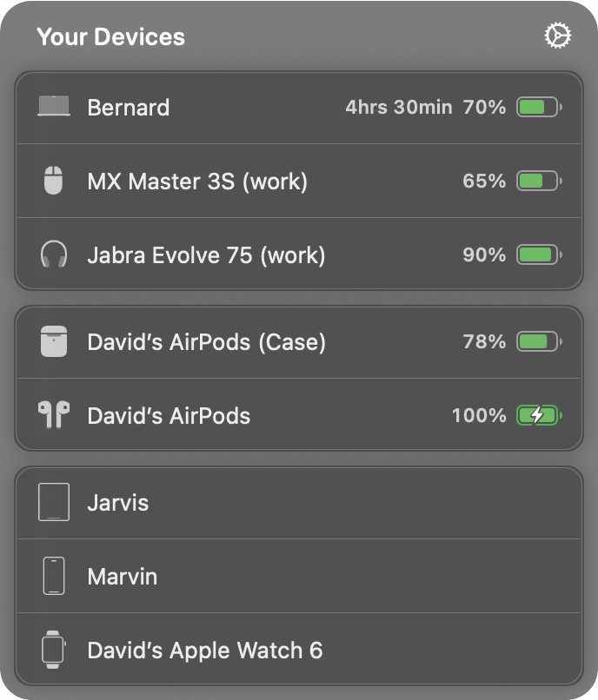Click the iPhone icon beside Marvin
This screenshot has height=700, width=598.
(x=54, y=576)
